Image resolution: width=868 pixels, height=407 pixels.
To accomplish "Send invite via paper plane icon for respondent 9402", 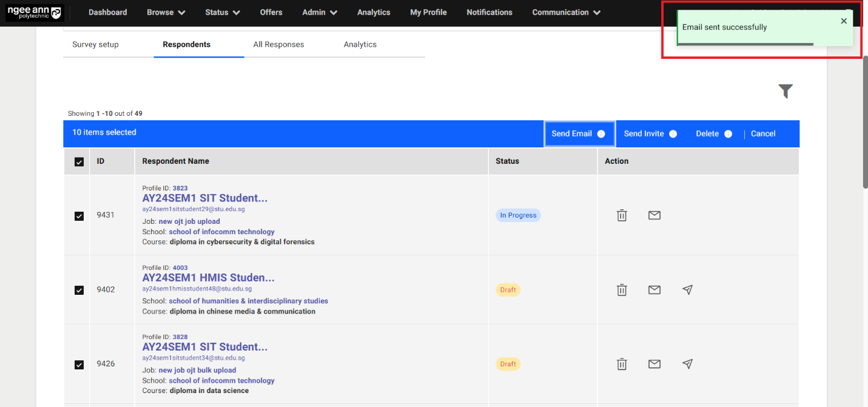I will [687, 289].
